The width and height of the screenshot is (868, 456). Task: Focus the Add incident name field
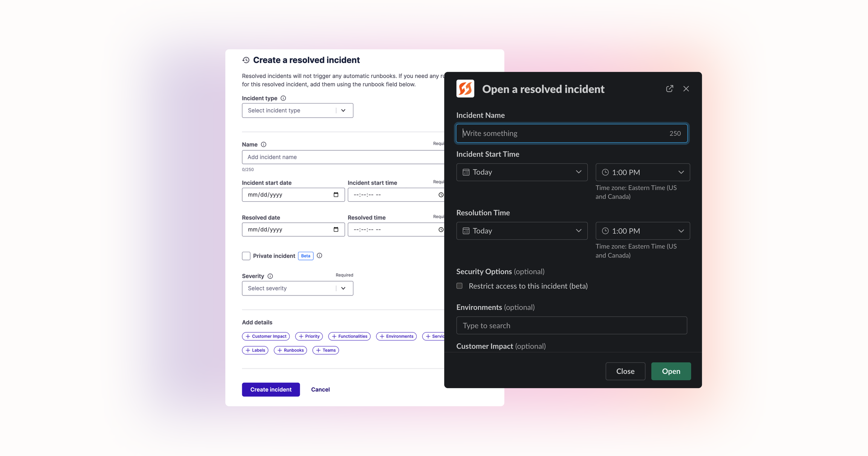(343, 157)
